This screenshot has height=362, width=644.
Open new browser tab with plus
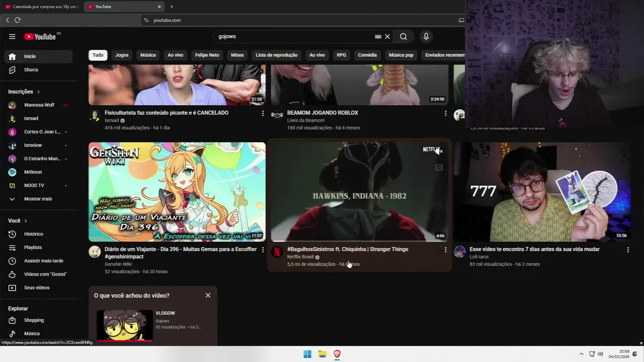click(x=172, y=7)
